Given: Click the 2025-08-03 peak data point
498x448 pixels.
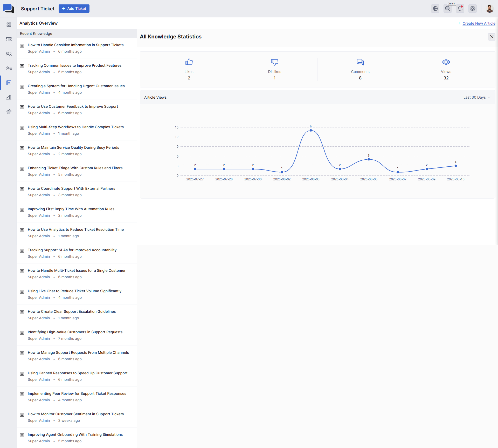Looking at the screenshot, I should [311, 131].
